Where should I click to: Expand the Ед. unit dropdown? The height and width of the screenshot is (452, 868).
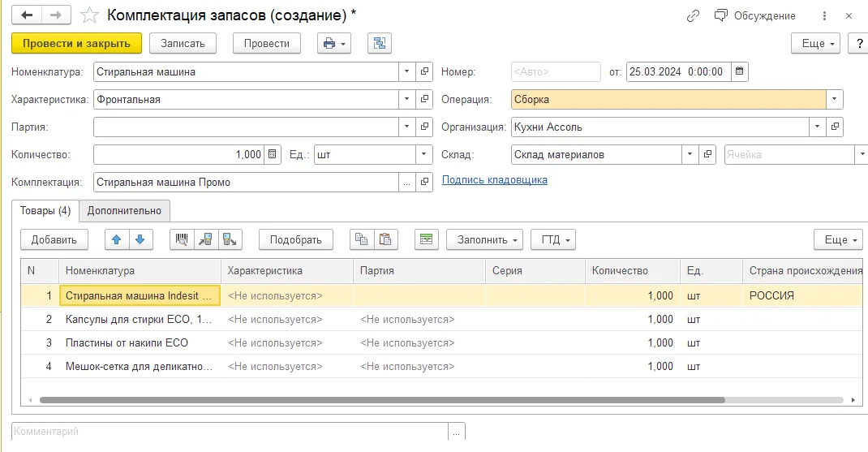coord(424,154)
